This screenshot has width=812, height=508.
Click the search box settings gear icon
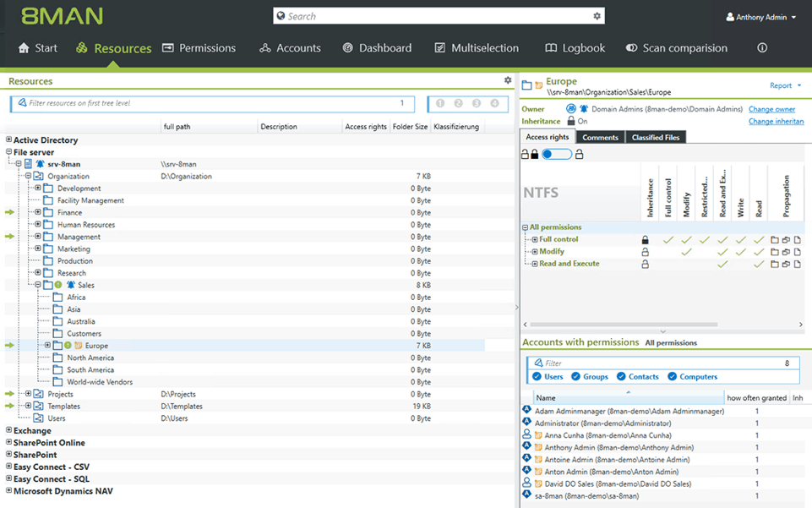click(x=597, y=16)
